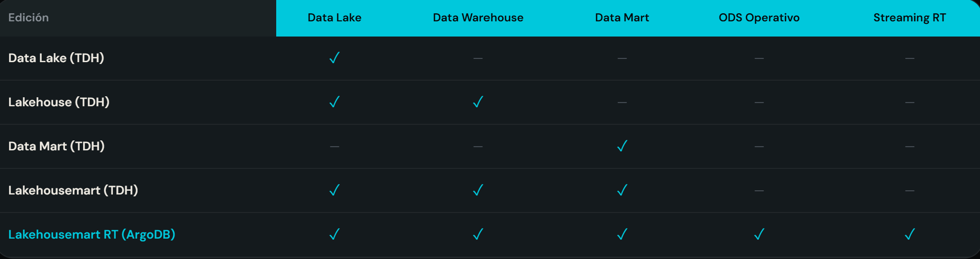
Task: Click the Lakehousemart (TDH) row label
Action: pos(73,190)
